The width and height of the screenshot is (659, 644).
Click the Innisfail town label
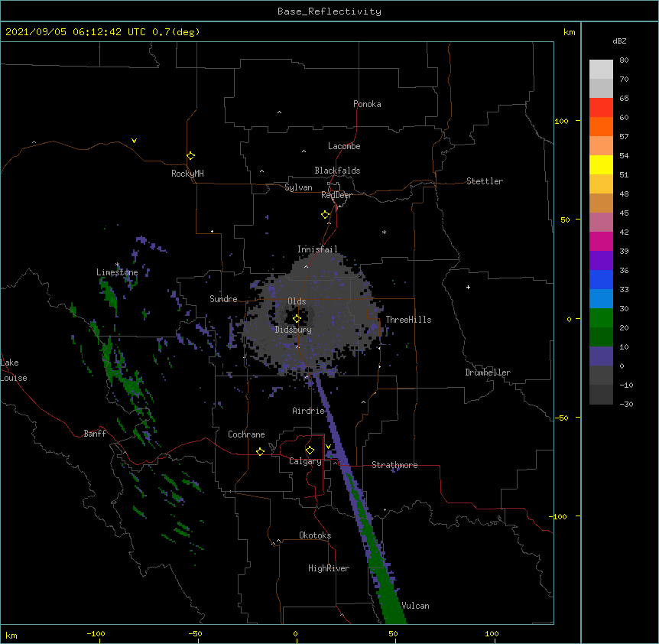click(317, 249)
